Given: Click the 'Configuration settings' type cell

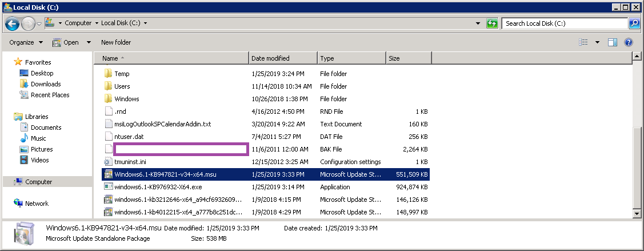Looking at the screenshot, I should coord(350,162).
